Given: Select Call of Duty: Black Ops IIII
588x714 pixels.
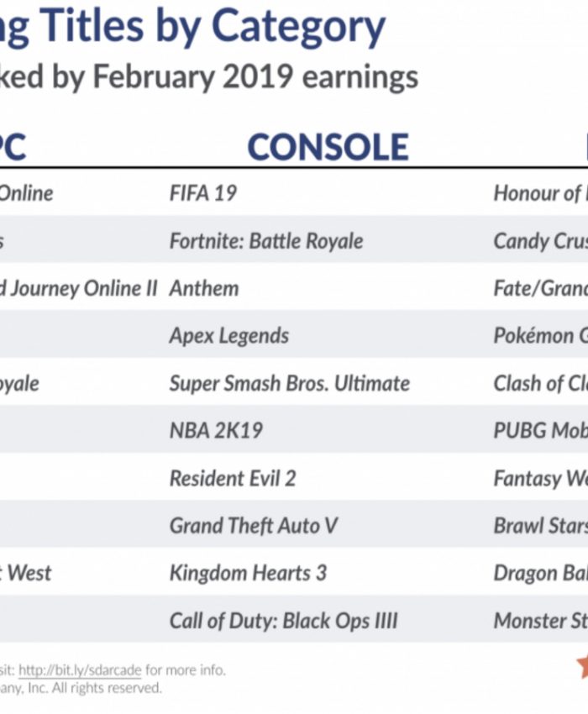Looking at the screenshot, I should 284,621.
